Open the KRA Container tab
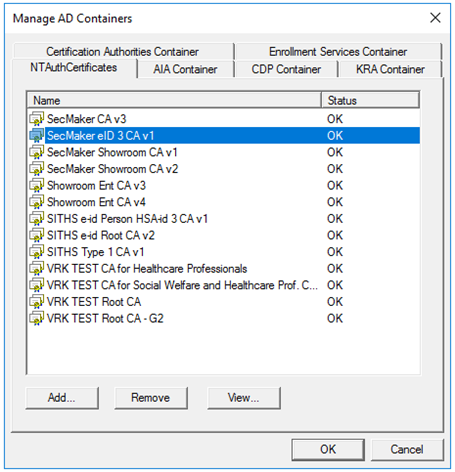455x472 pixels. (x=390, y=69)
